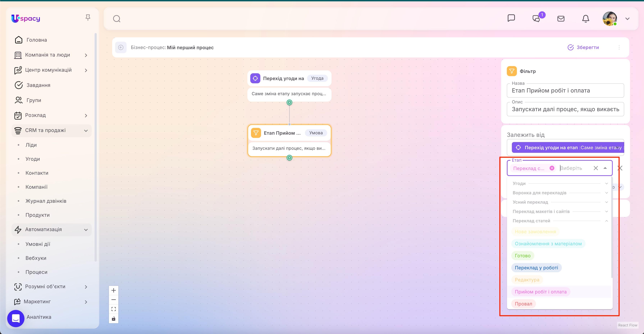
Task: Collapse the Переклад статей stage group
Action: [606, 221]
